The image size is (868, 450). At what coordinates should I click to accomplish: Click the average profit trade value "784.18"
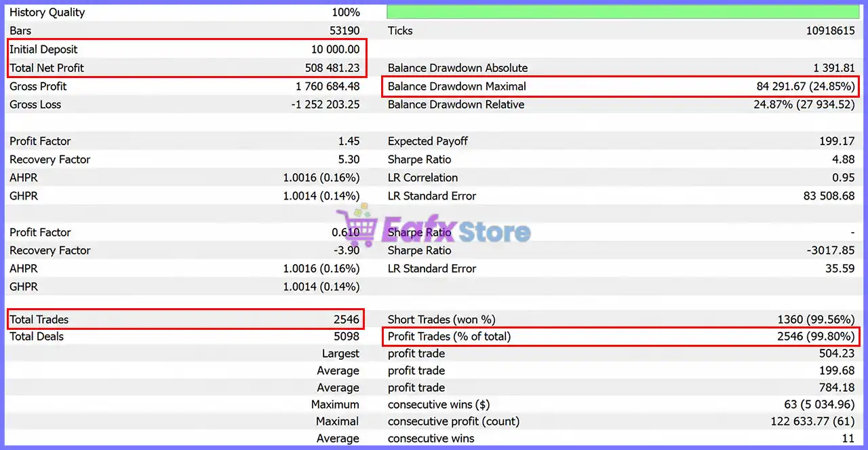837,388
